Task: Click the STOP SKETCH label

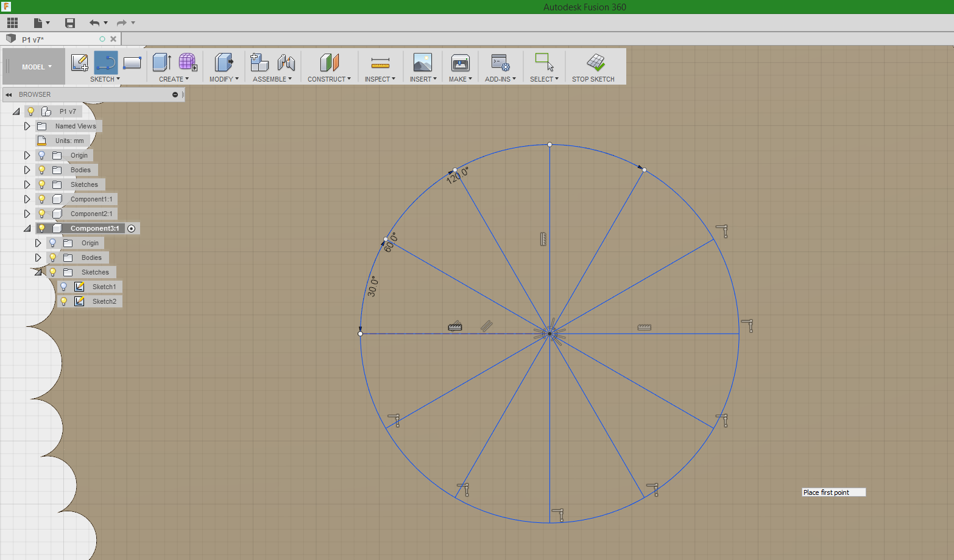Action: pyautogui.click(x=593, y=79)
